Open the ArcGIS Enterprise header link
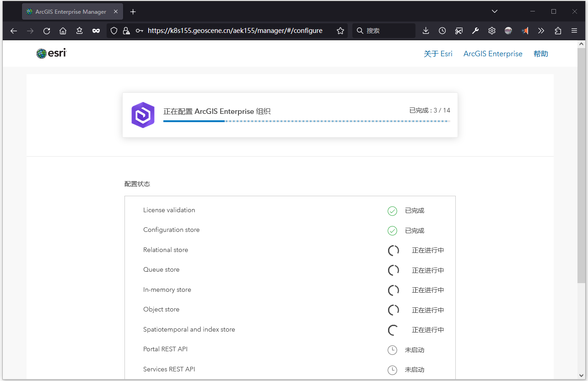The width and height of the screenshot is (588, 381). click(x=493, y=54)
